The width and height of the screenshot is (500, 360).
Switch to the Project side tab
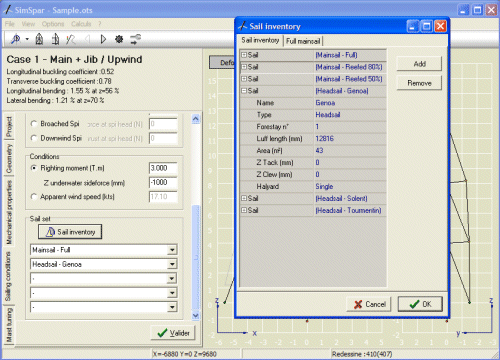(9, 127)
